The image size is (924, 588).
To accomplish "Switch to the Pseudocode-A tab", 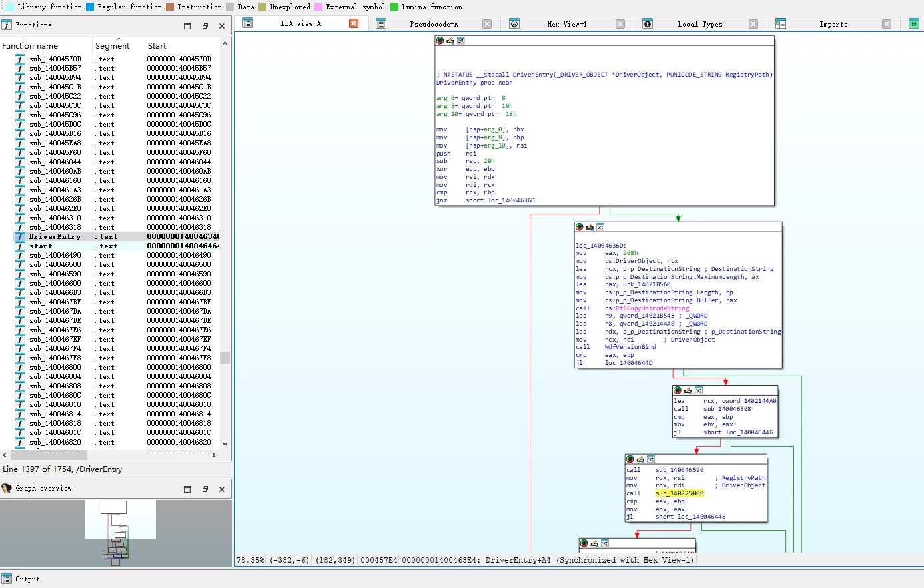I will click(x=434, y=24).
